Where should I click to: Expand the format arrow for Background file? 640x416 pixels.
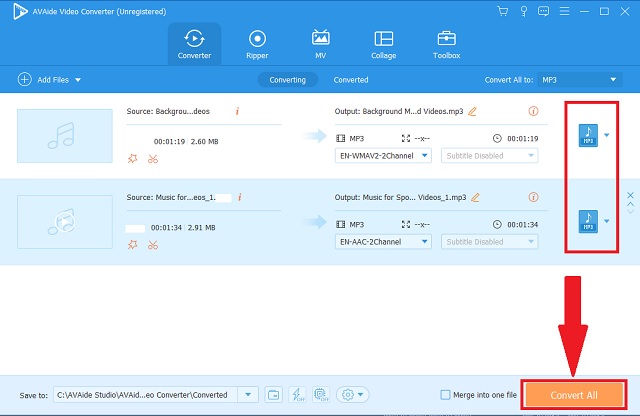pos(607,135)
